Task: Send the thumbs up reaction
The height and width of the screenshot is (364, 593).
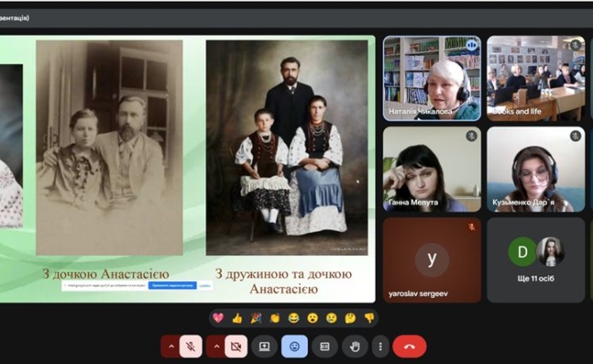Action: coord(237,318)
